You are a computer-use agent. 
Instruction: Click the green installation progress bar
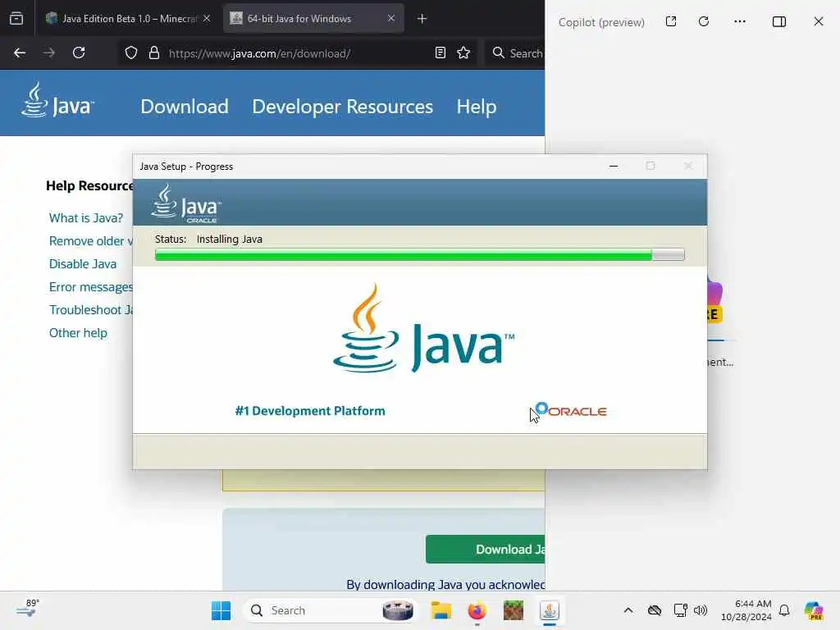419,254
